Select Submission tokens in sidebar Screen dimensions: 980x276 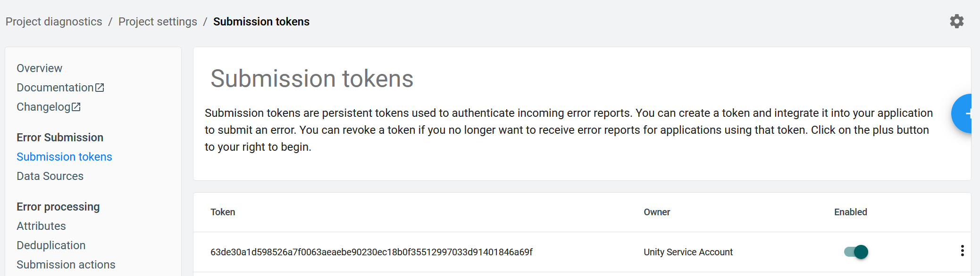click(64, 157)
